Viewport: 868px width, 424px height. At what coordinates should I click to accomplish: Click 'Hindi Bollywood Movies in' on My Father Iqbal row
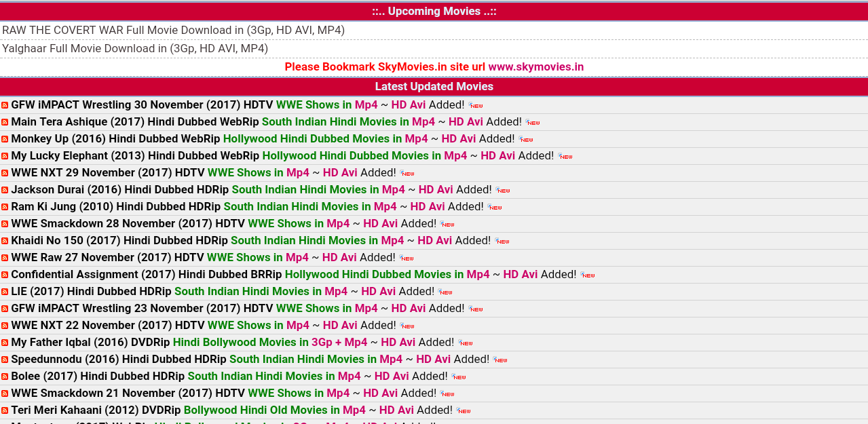pyautogui.click(x=241, y=343)
